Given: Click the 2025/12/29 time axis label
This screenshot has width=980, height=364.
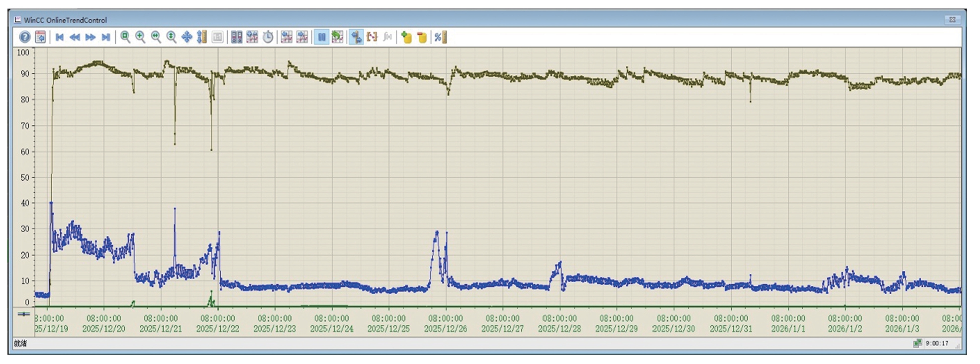Looking at the screenshot, I should point(617,329).
